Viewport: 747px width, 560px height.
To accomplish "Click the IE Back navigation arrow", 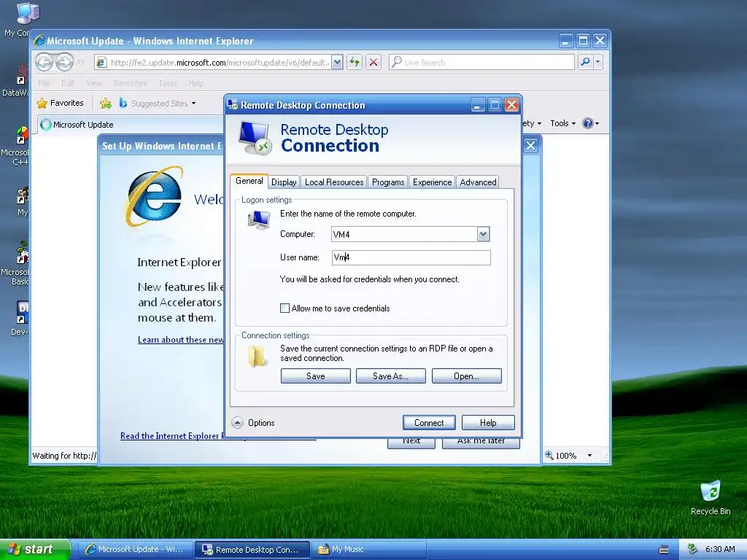I will tap(44, 62).
